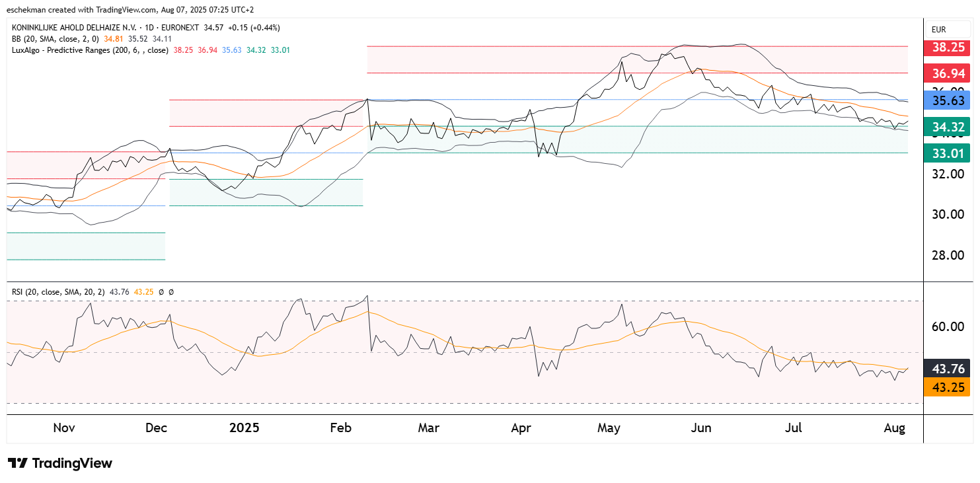Click the 30.00 level on price axis
Screen dimensions: 980x483
[948, 215]
